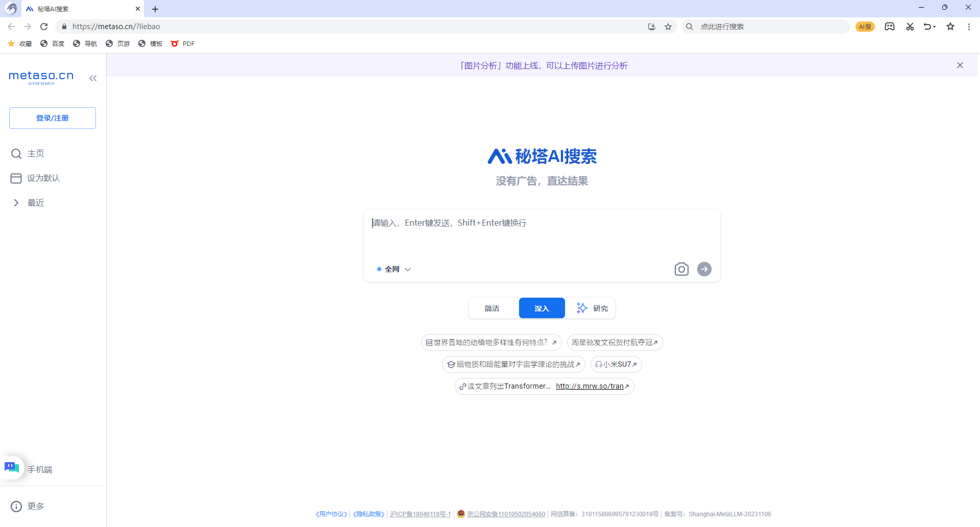Open the 《用户协议》 link
Image resolution: width=980 pixels, height=527 pixels.
pyautogui.click(x=330, y=514)
